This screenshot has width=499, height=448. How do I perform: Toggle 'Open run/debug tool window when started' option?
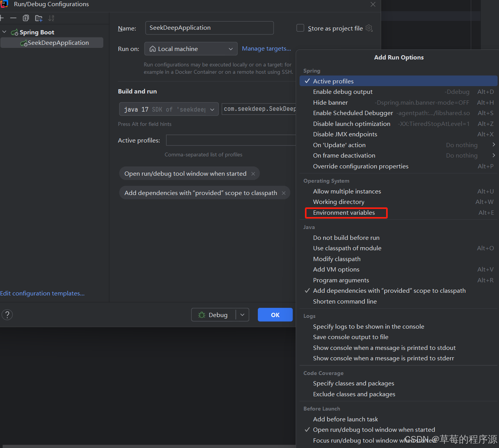(x=399, y=430)
